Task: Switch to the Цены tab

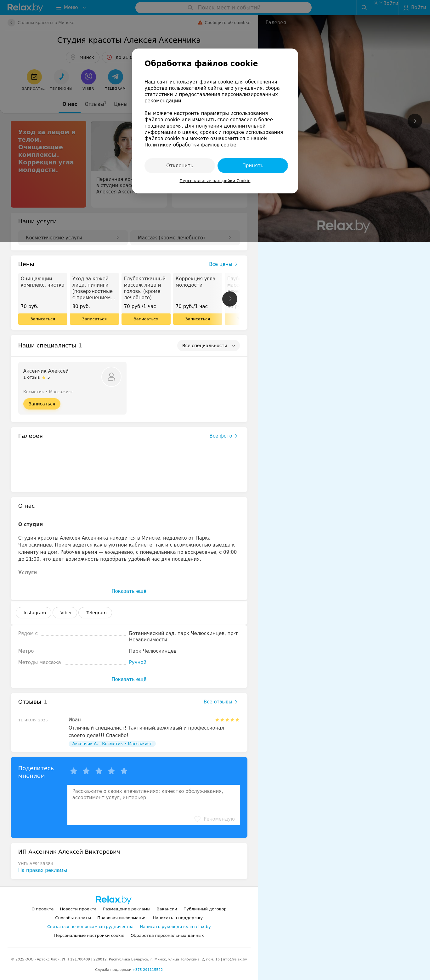Action: tap(121, 104)
